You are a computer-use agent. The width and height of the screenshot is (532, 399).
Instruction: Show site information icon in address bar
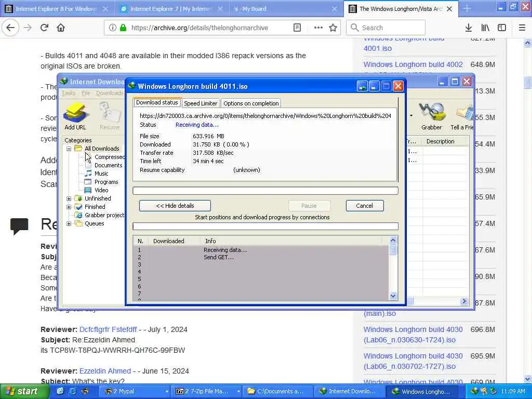click(x=113, y=28)
